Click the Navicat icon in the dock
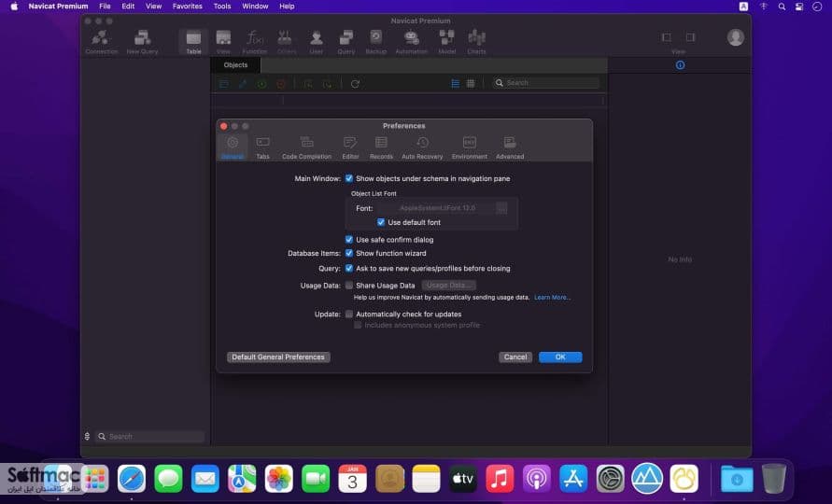The image size is (832, 504). (x=684, y=479)
